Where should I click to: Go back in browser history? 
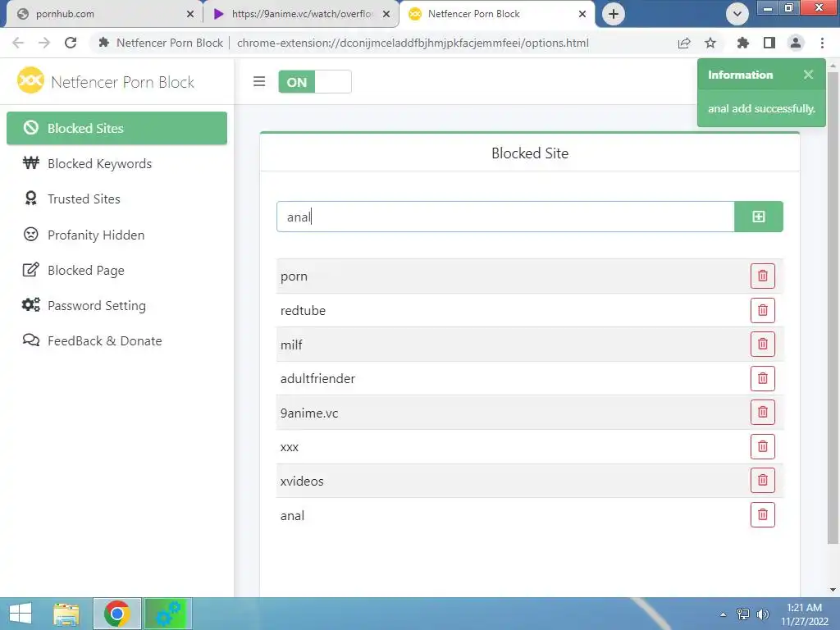click(x=18, y=43)
